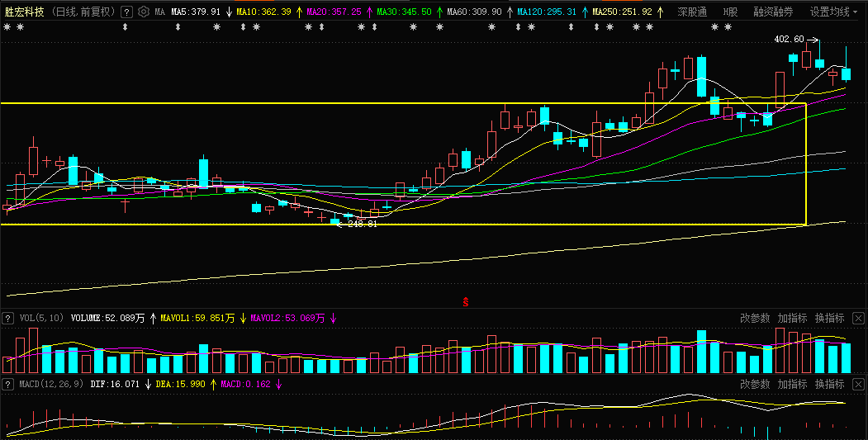Select the MA20:357.25 value
This screenshot has height=440, width=868.
334,12
